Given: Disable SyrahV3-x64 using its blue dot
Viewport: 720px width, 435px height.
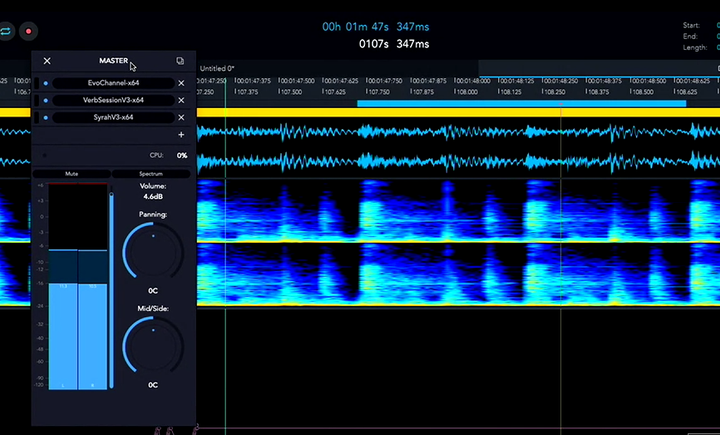Looking at the screenshot, I should coord(45,117).
